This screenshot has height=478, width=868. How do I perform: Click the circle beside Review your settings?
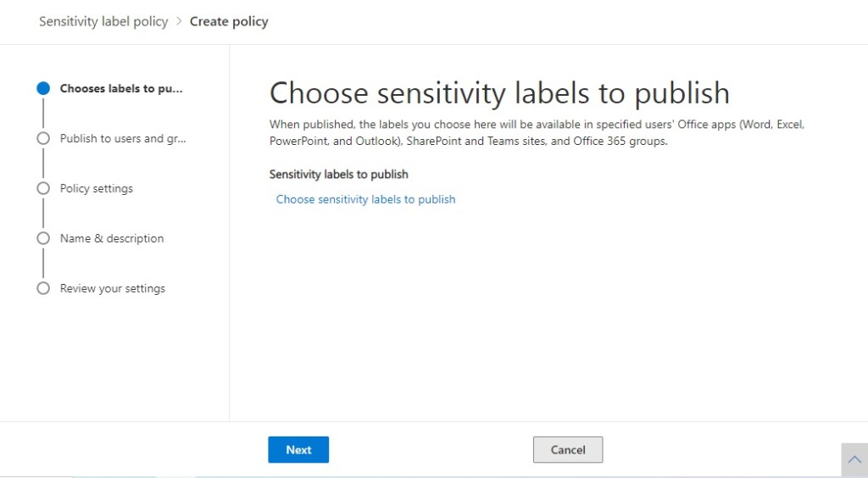43,288
